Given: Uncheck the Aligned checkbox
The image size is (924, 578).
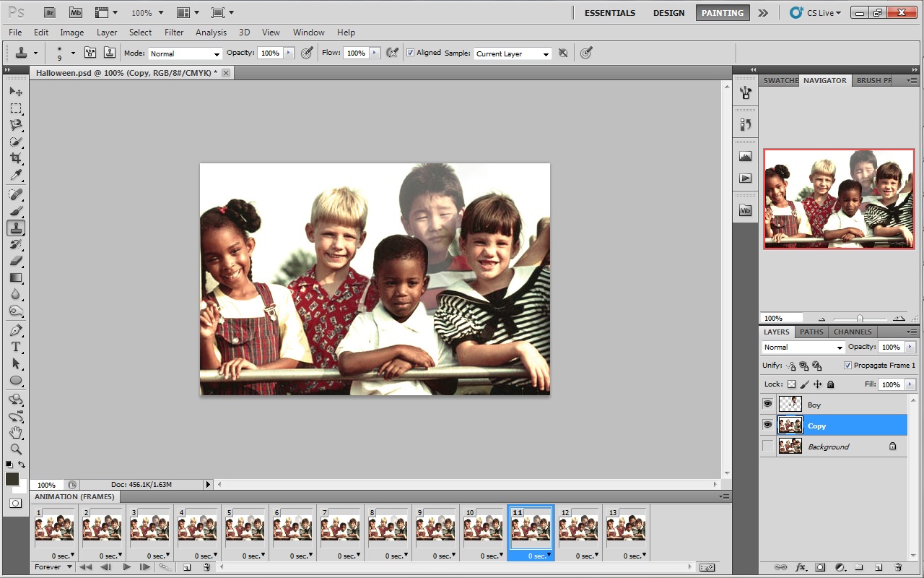Looking at the screenshot, I should (410, 53).
